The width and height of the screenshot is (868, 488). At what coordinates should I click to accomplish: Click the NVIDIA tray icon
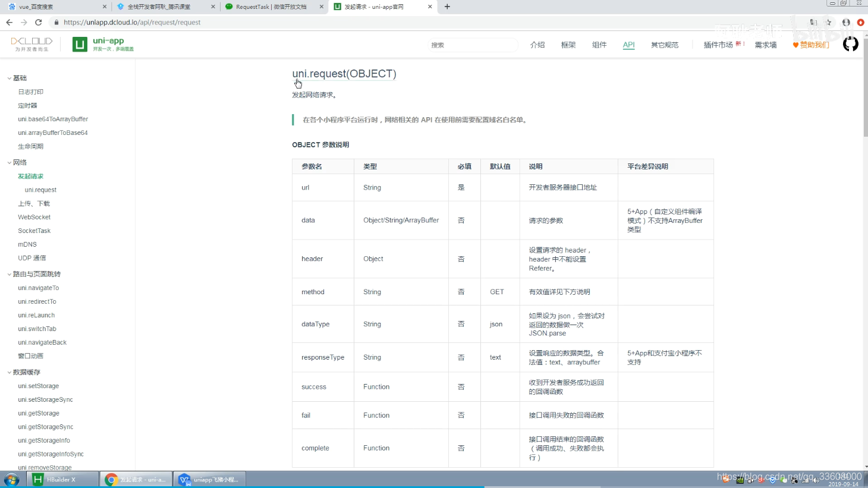tap(740, 480)
